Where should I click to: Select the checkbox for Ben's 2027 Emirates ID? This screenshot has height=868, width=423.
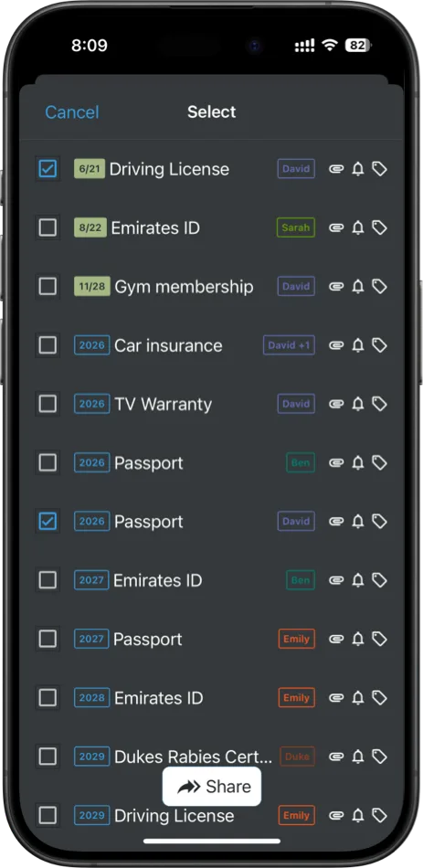(x=48, y=580)
